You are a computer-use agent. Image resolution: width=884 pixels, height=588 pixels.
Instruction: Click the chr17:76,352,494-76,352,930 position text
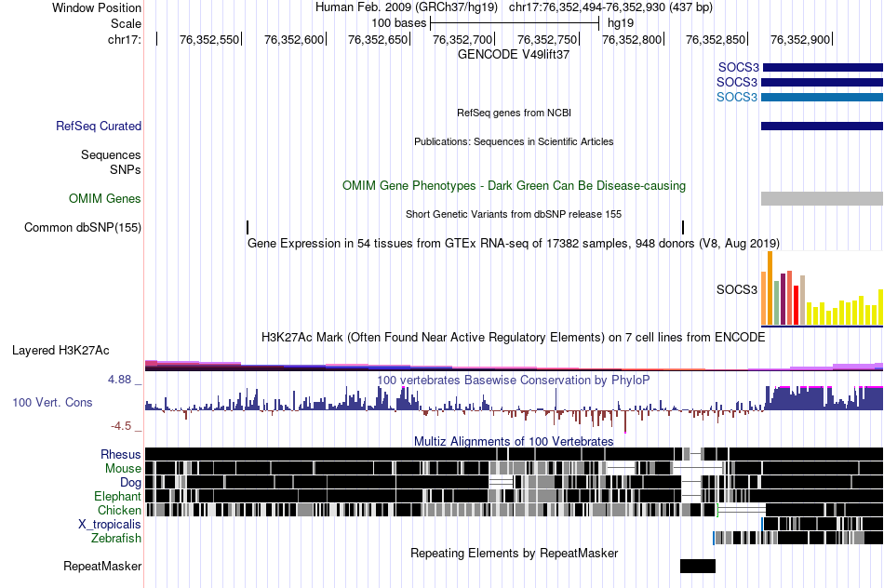click(610, 7)
